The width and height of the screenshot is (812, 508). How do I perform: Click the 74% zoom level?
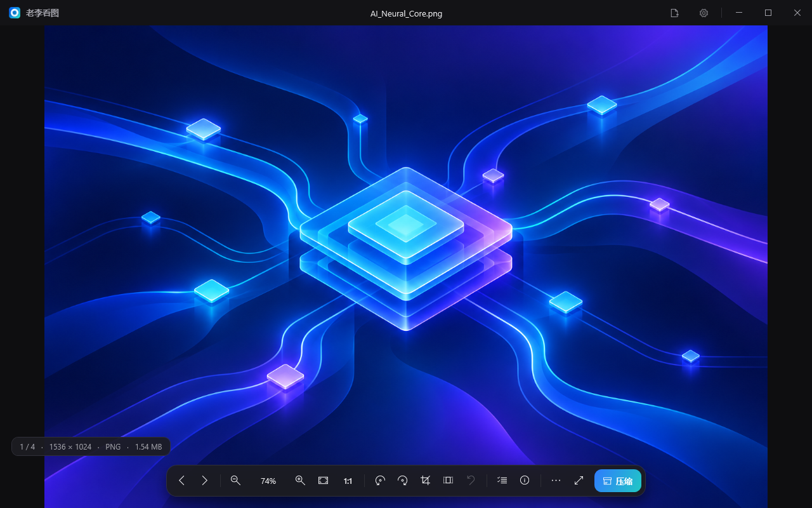pyautogui.click(x=268, y=481)
